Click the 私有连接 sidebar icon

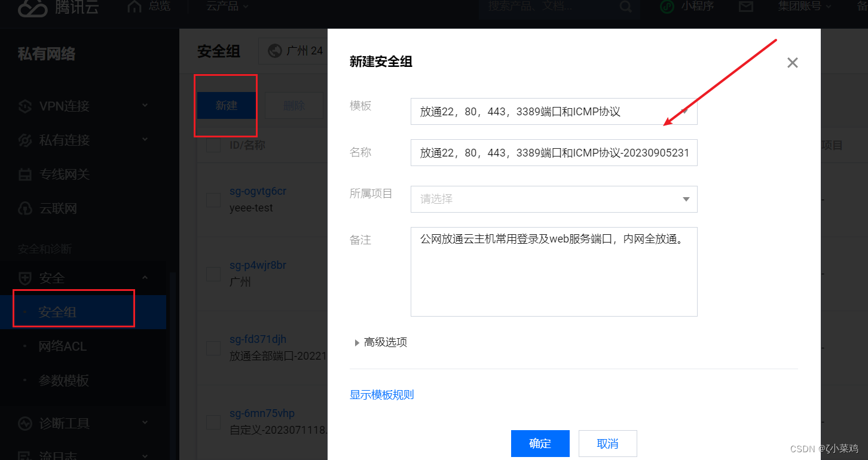[x=25, y=140]
